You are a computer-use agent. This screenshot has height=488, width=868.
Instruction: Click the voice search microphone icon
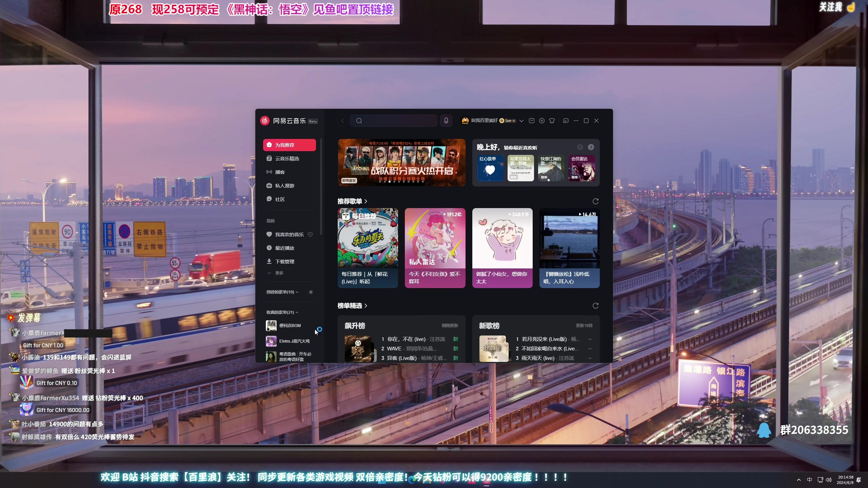(x=446, y=121)
